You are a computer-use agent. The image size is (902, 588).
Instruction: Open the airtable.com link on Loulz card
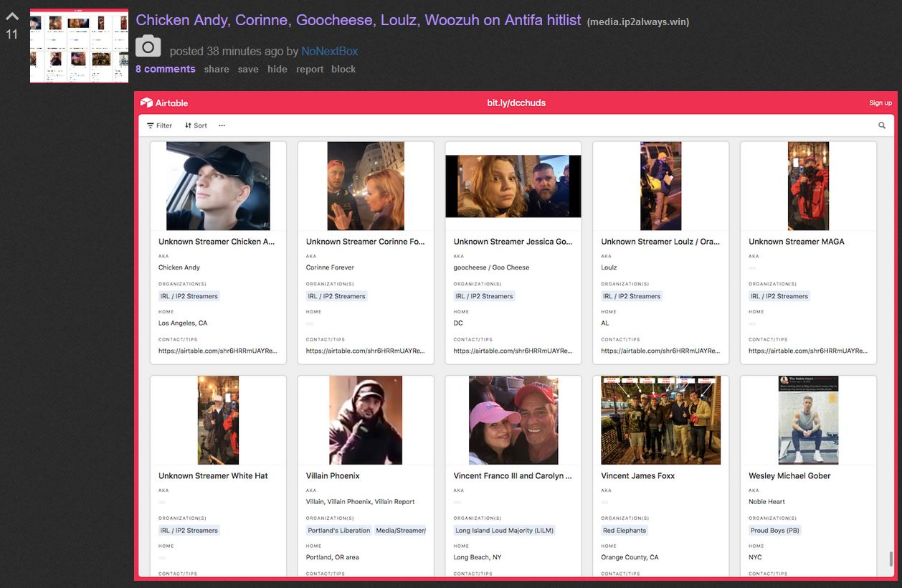[661, 351]
